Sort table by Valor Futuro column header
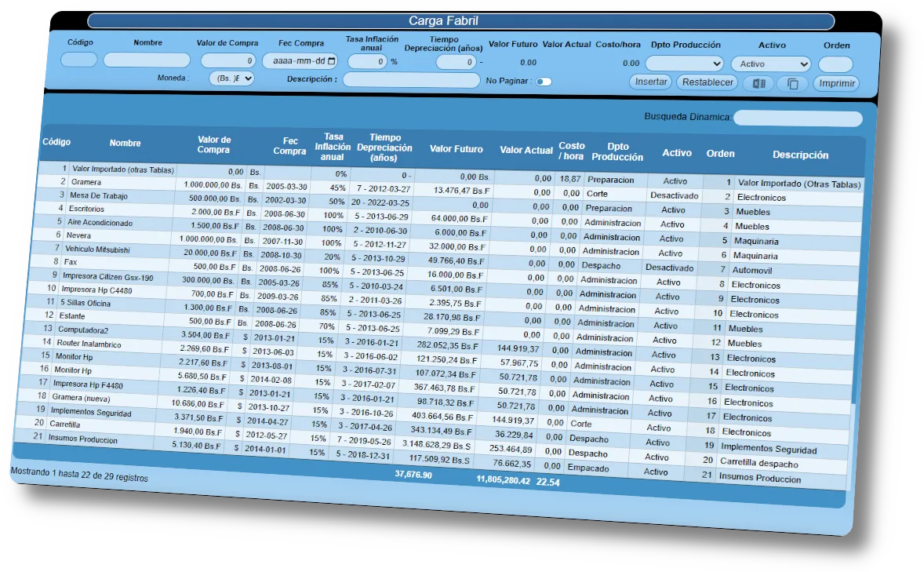 [x=457, y=148]
